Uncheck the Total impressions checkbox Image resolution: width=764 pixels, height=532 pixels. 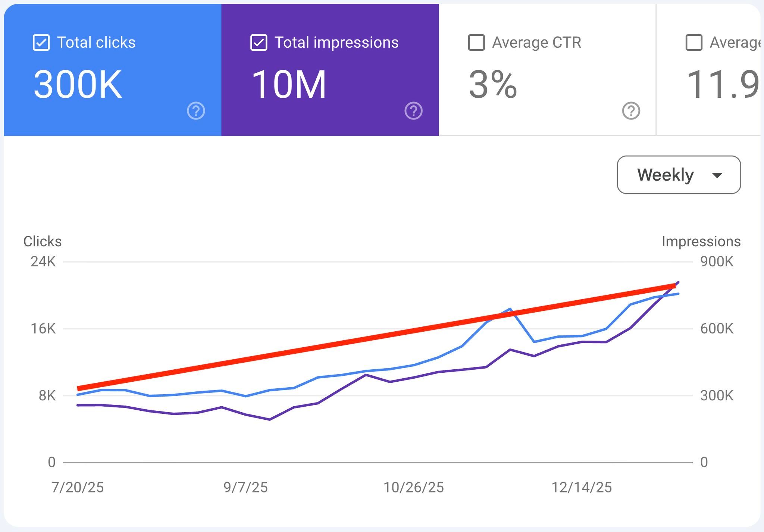pos(259,43)
